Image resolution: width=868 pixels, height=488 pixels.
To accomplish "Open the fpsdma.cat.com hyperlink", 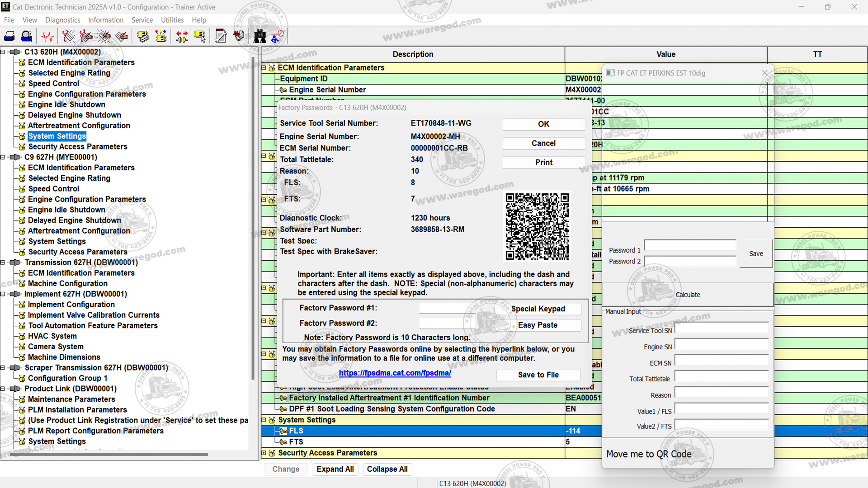I will coord(395,373).
